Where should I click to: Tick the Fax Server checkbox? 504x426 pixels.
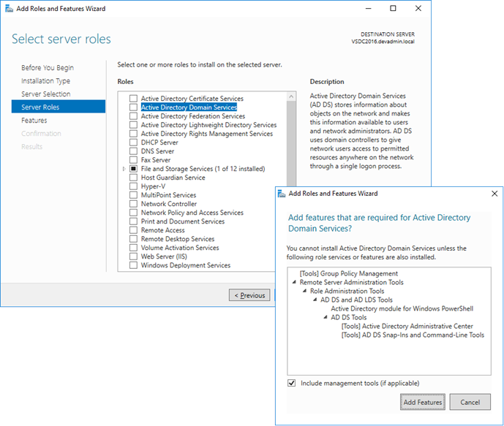(x=133, y=159)
